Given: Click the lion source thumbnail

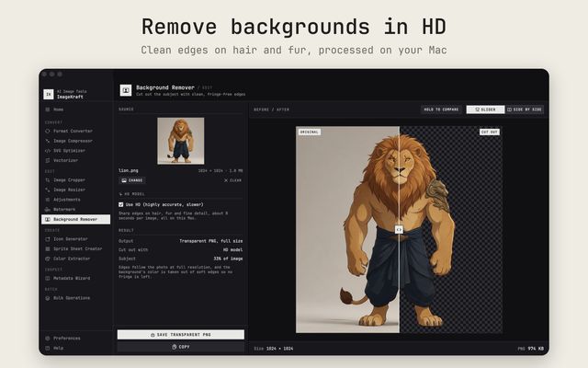Looking at the screenshot, I should point(181,141).
